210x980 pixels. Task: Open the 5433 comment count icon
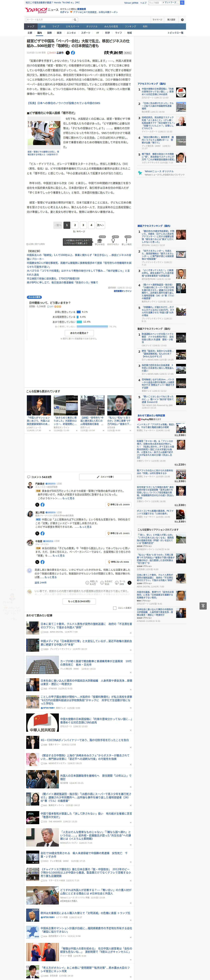point(52,53)
